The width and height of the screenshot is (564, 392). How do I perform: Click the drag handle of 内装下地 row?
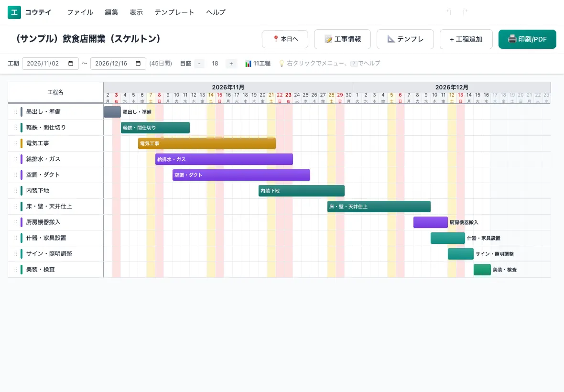(x=15, y=191)
